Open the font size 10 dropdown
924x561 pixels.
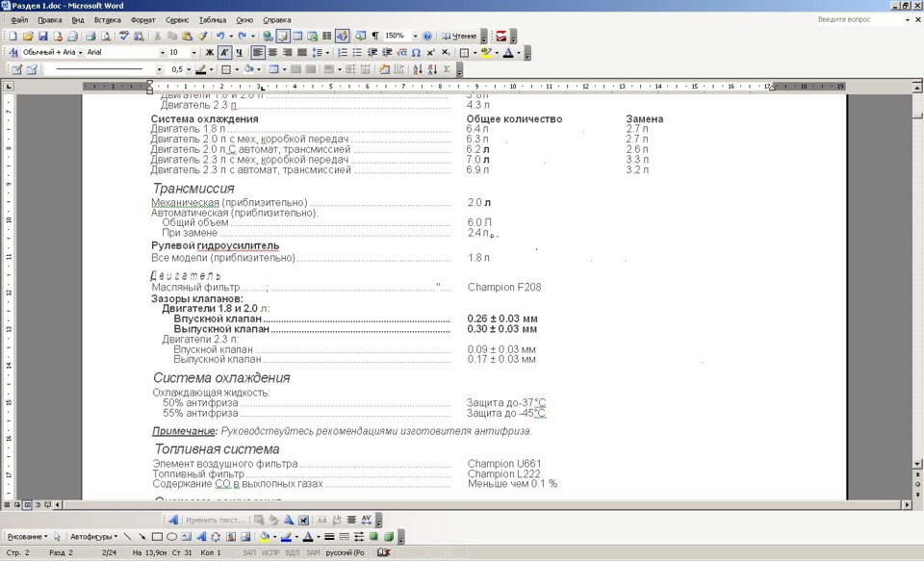[193, 53]
